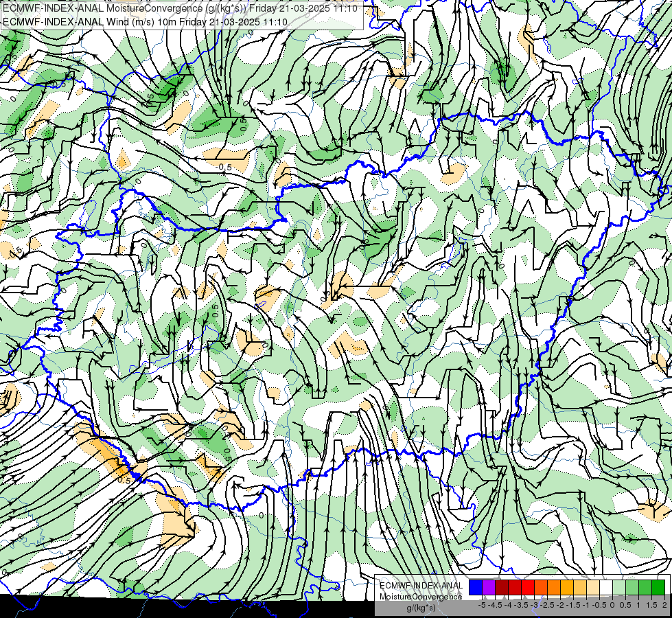Click the -1 tick label on legend

[x=586, y=605]
